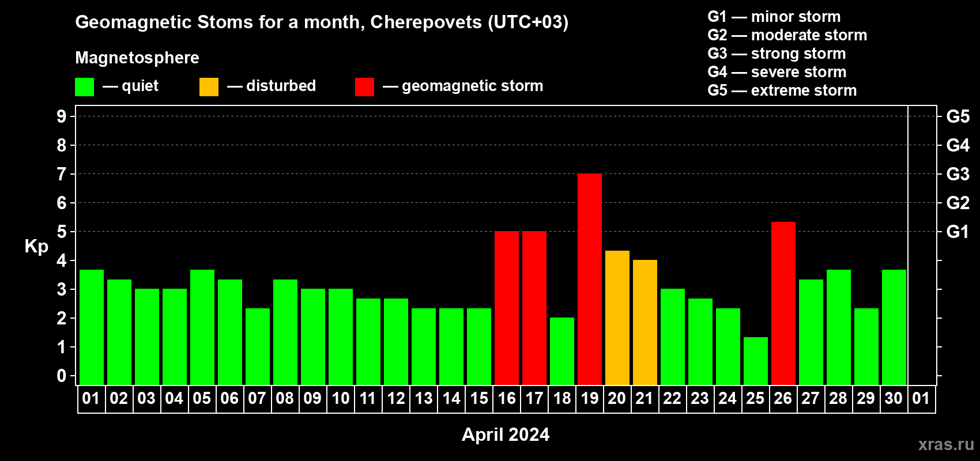
Task: Select the green bar for April 05
Action: coord(202,327)
